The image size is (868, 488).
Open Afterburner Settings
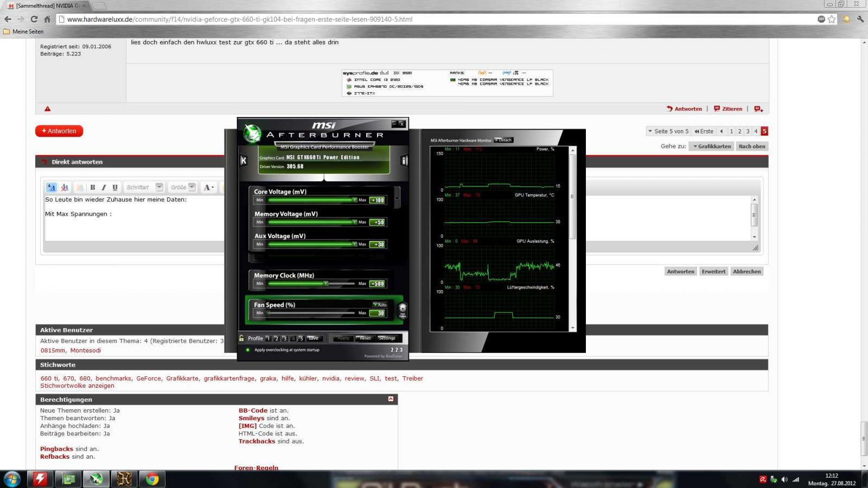coord(387,338)
